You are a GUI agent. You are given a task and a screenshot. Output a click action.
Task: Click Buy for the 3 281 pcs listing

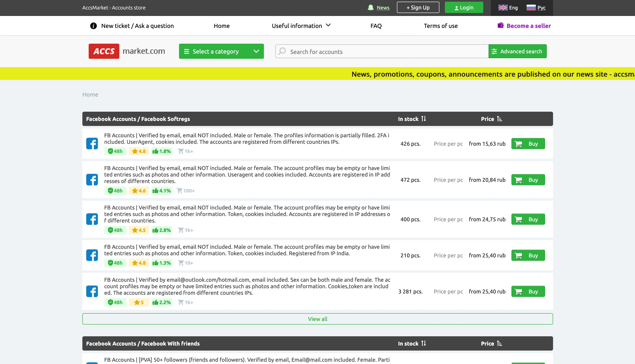point(528,292)
